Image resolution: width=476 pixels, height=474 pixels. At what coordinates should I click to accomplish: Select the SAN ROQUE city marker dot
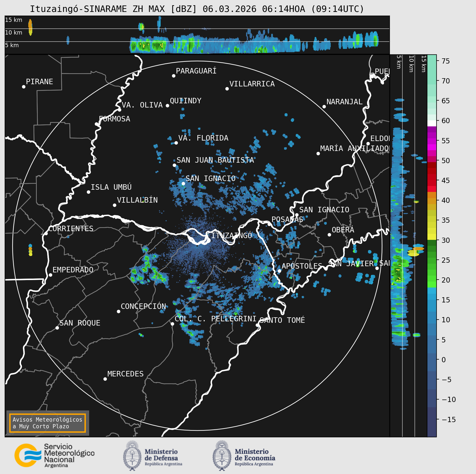click(57, 328)
